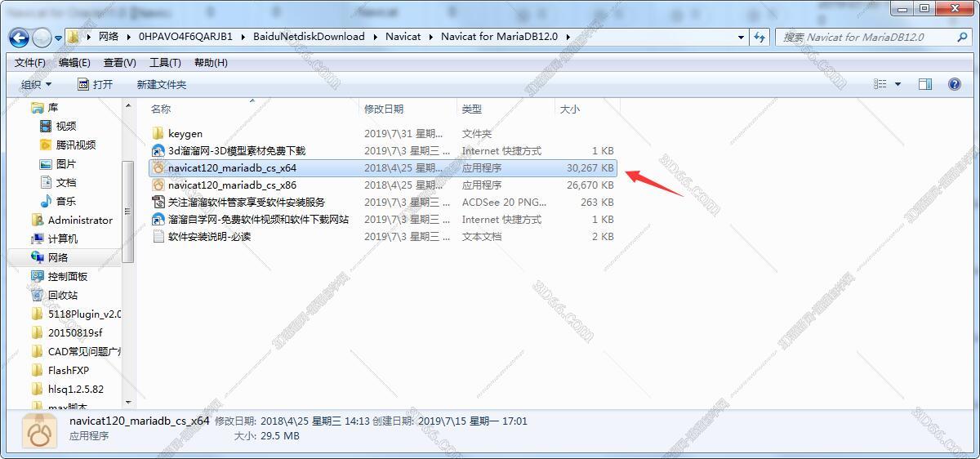The height and width of the screenshot is (459, 980).
Task: Open the 组织 dropdown menu
Action: (36, 84)
